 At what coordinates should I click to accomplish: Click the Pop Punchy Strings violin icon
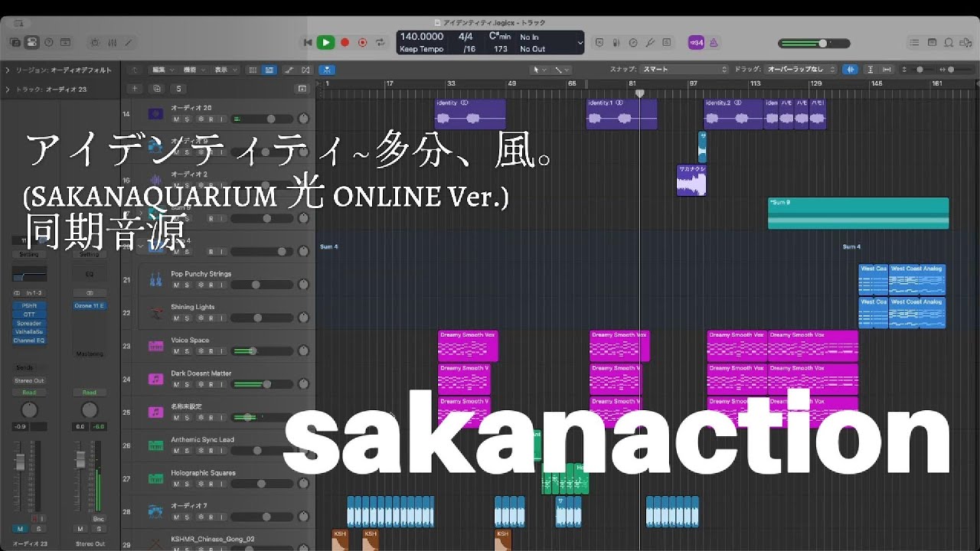click(x=155, y=279)
